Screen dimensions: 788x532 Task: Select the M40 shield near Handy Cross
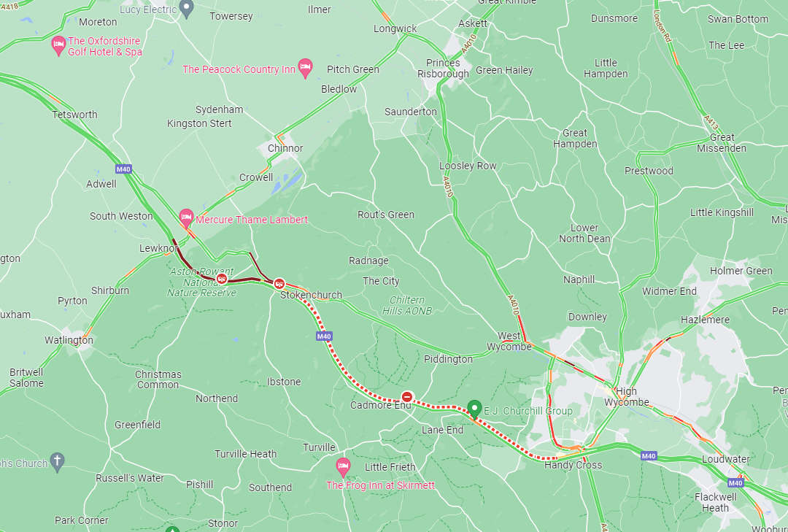coord(649,456)
